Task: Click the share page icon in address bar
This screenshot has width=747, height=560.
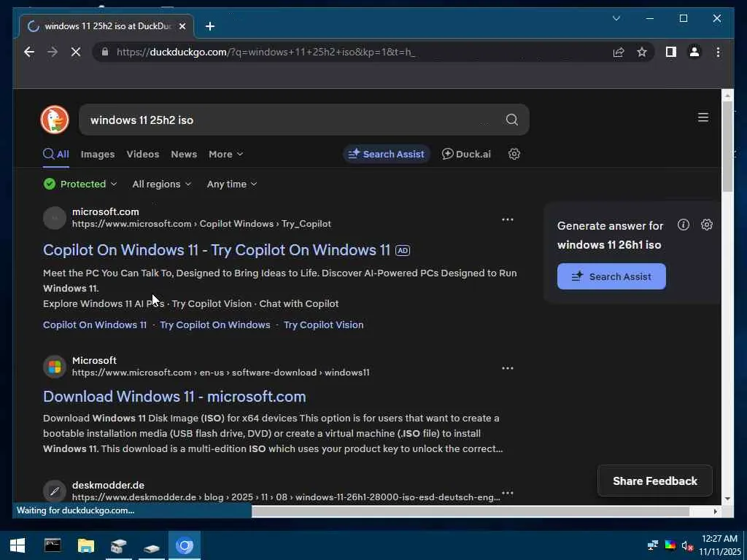Action: 619,52
